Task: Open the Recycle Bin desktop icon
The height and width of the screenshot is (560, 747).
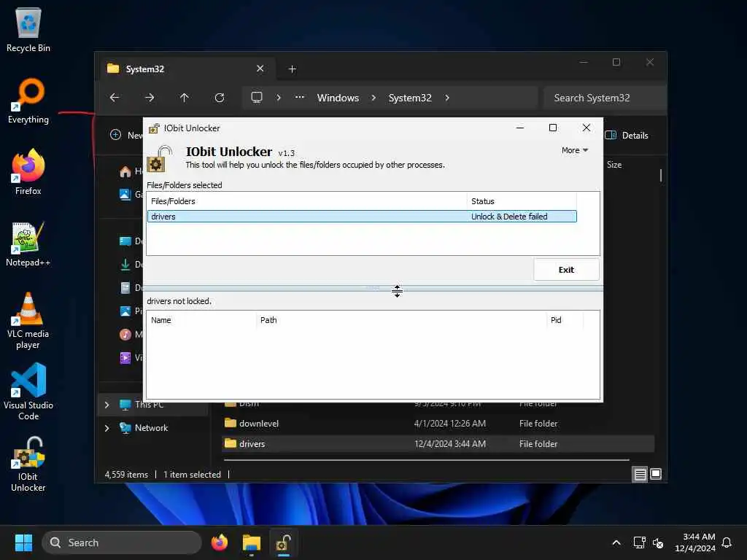Action: point(28,30)
